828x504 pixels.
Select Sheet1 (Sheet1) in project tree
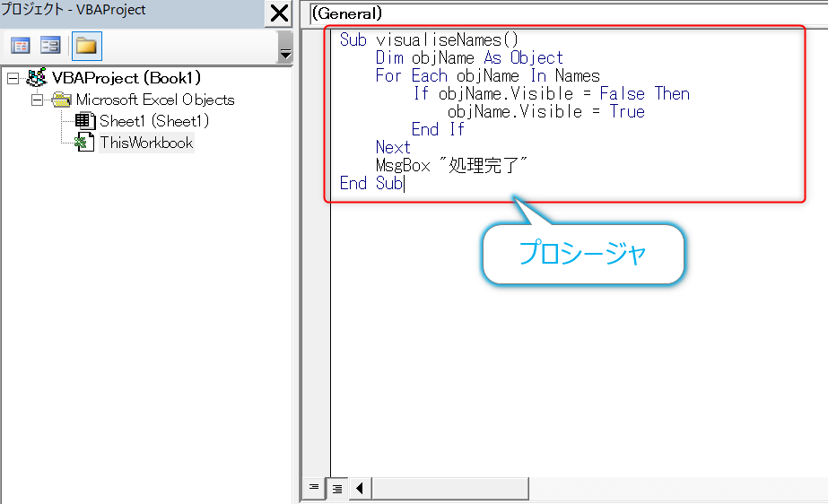click(x=153, y=121)
